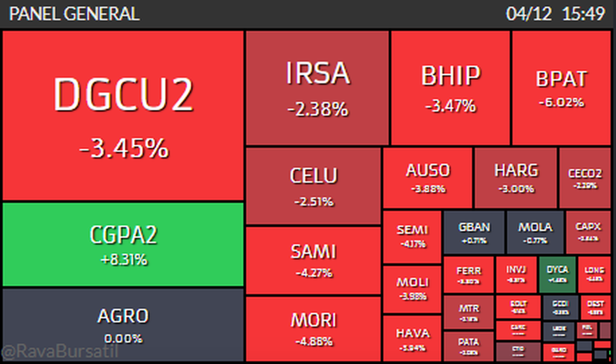Open the MOLA stock tile
The width and height of the screenshot is (616, 364).
pos(535,232)
